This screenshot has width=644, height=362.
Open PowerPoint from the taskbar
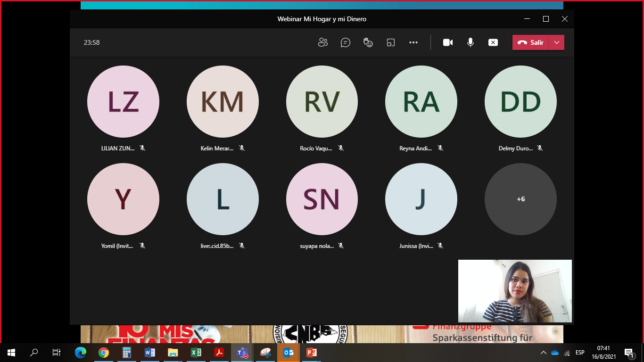[x=311, y=353]
